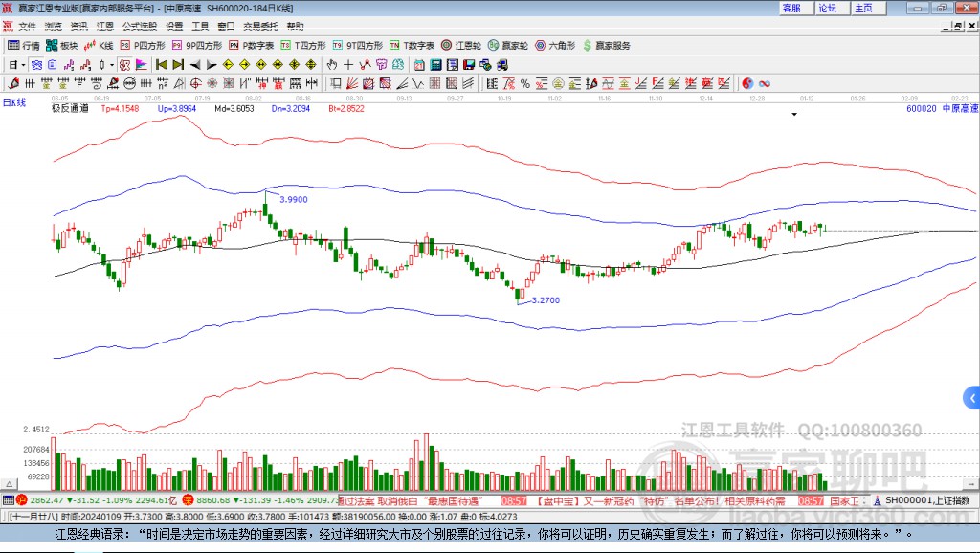
Task: Click the 主页 homepage button
Action: (863, 8)
